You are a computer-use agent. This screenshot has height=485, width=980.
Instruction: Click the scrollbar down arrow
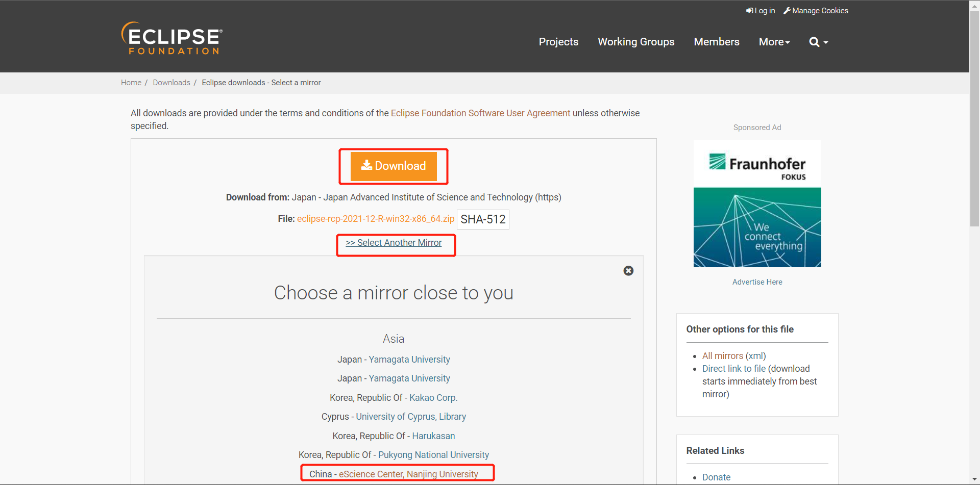click(974, 480)
